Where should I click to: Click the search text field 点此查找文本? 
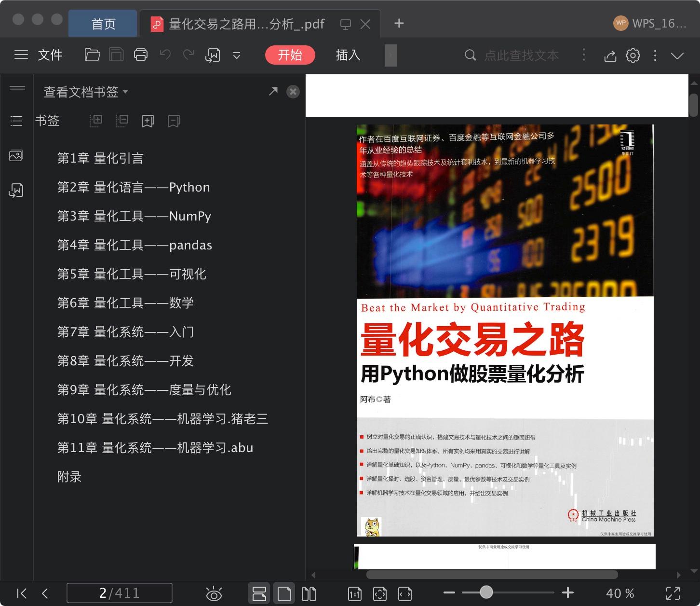pyautogui.click(x=522, y=55)
